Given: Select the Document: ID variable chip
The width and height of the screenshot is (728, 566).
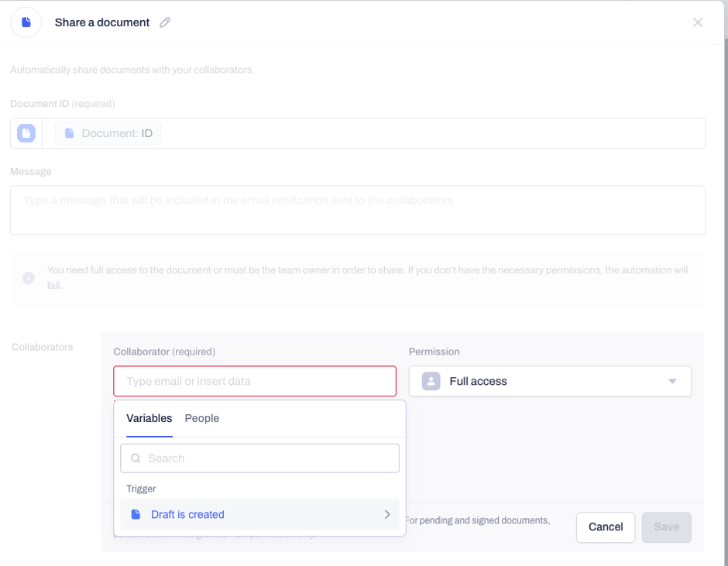Looking at the screenshot, I should 108,133.
